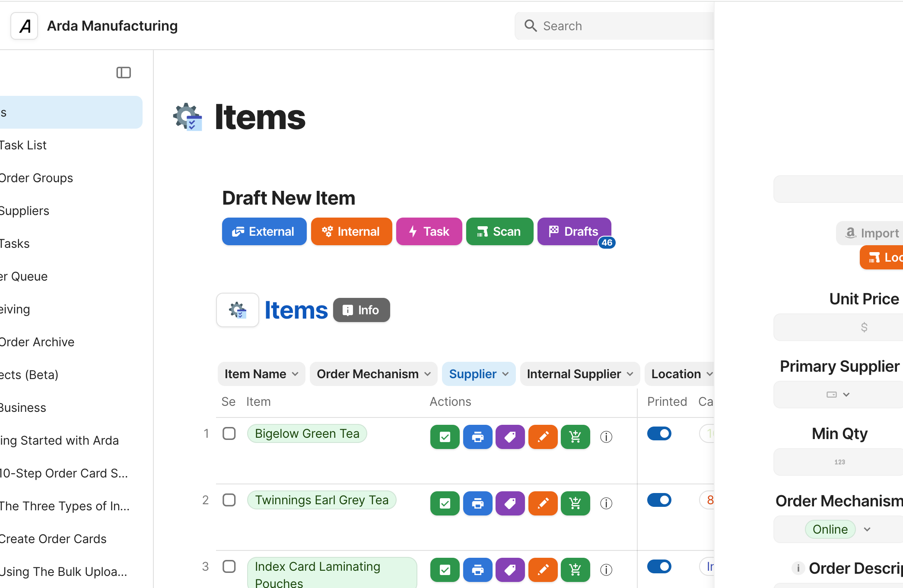
Task: Open the info circle for Bigelow Green Tea
Action: [606, 437]
